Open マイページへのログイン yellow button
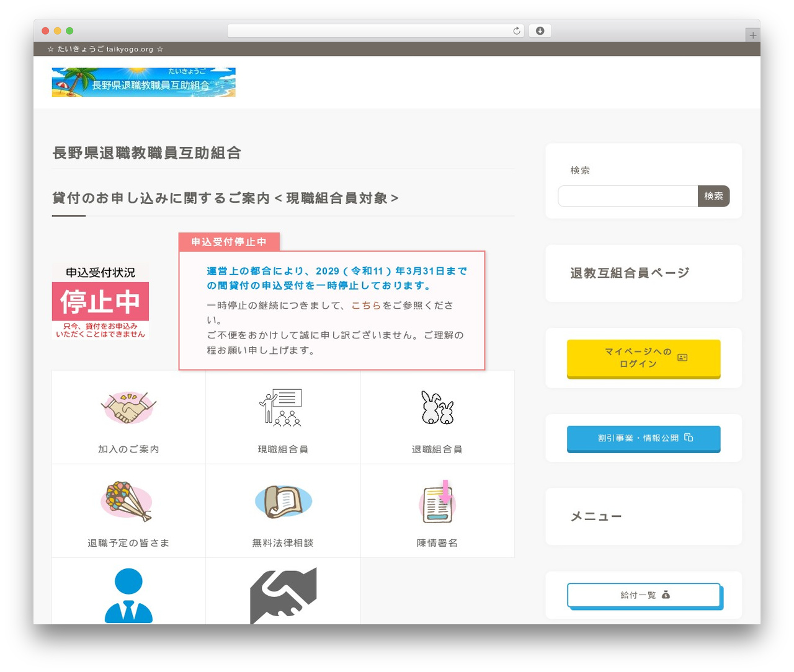Image resolution: width=794 pixels, height=672 pixels. pos(643,358)
